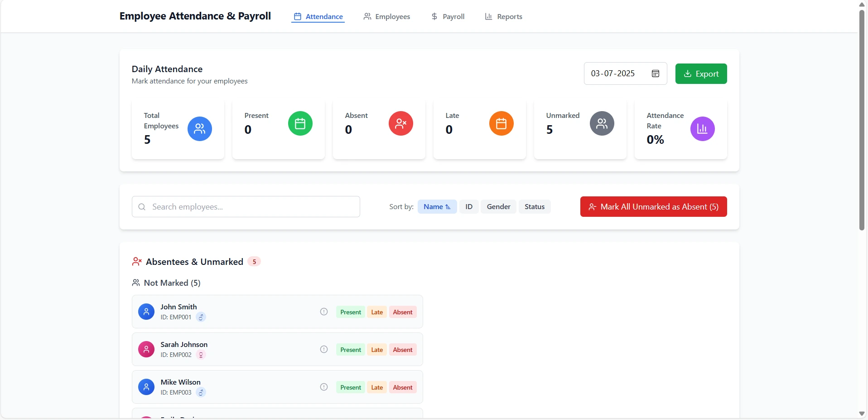Image resolution: width=868 pixels, height=420 pixels.
Task: Click the blue users icon on Total Employees card
Action: [x=199, y=129]
